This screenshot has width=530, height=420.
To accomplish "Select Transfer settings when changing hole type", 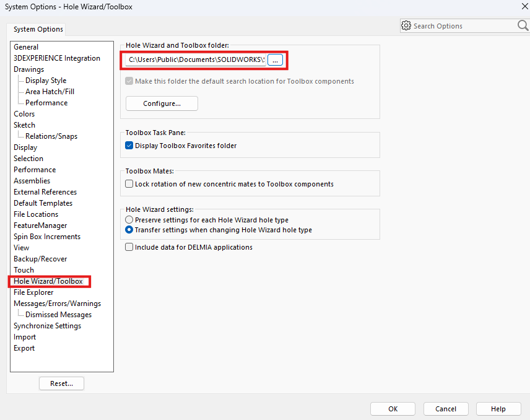I will click(x=129, y=230).
